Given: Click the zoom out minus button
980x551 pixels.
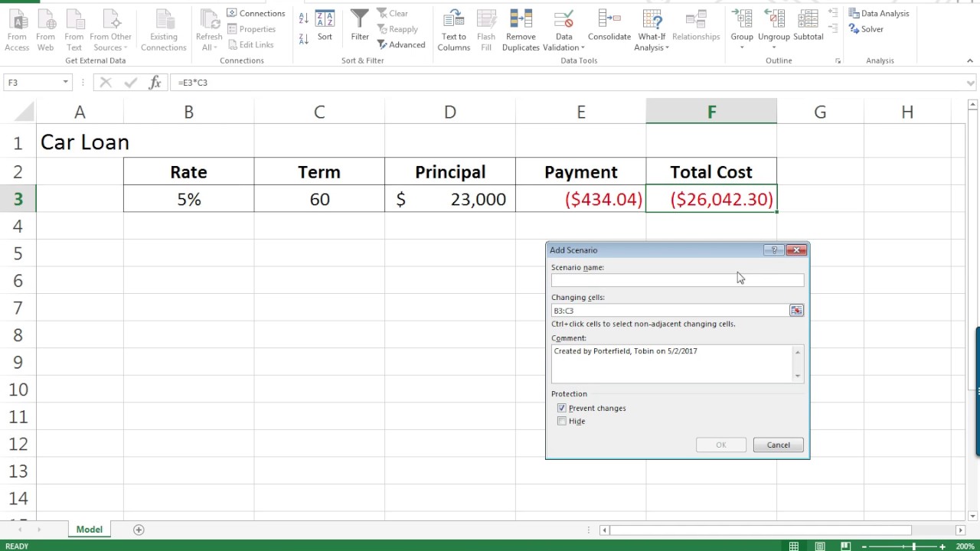Looking at the screenshot, I should [865, 546].
